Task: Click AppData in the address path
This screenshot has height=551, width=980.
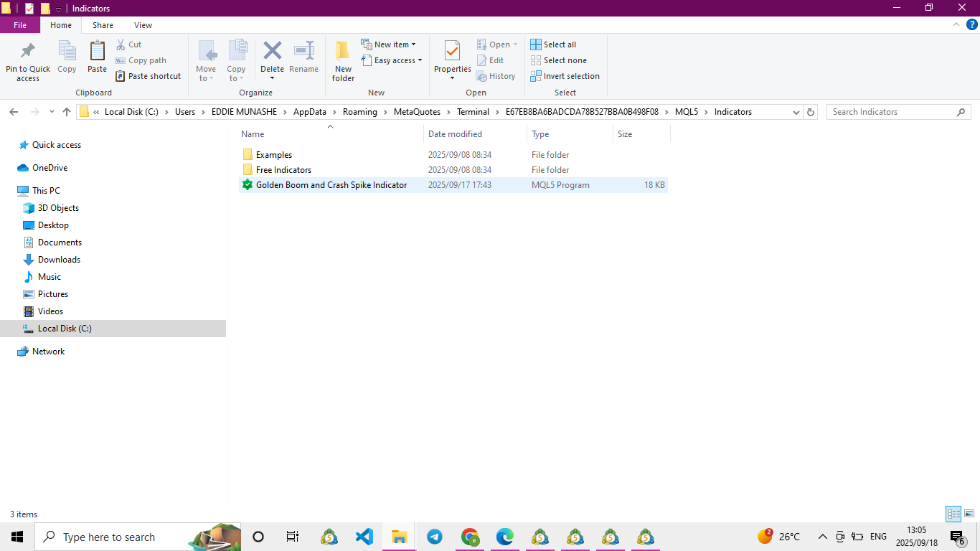Action: click(310, 112)
